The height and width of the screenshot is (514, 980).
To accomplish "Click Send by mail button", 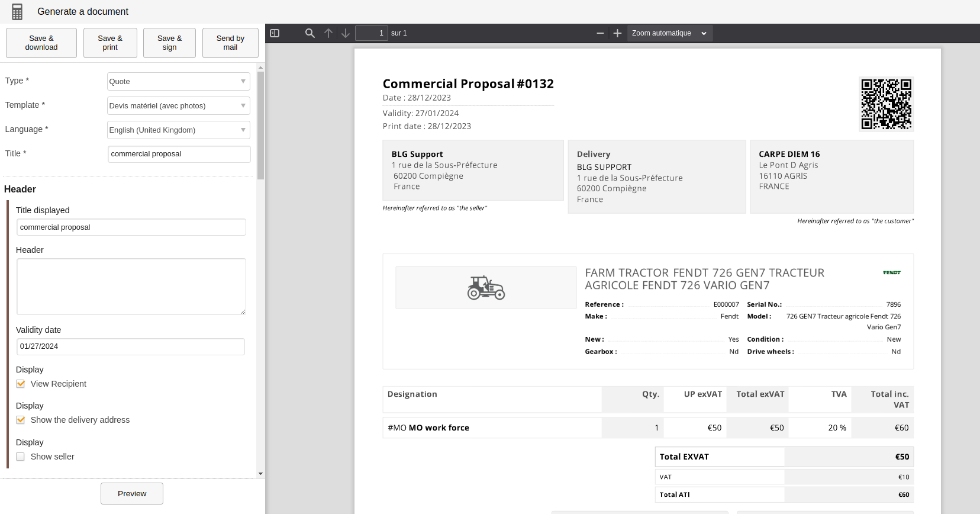I will (230, 43).
